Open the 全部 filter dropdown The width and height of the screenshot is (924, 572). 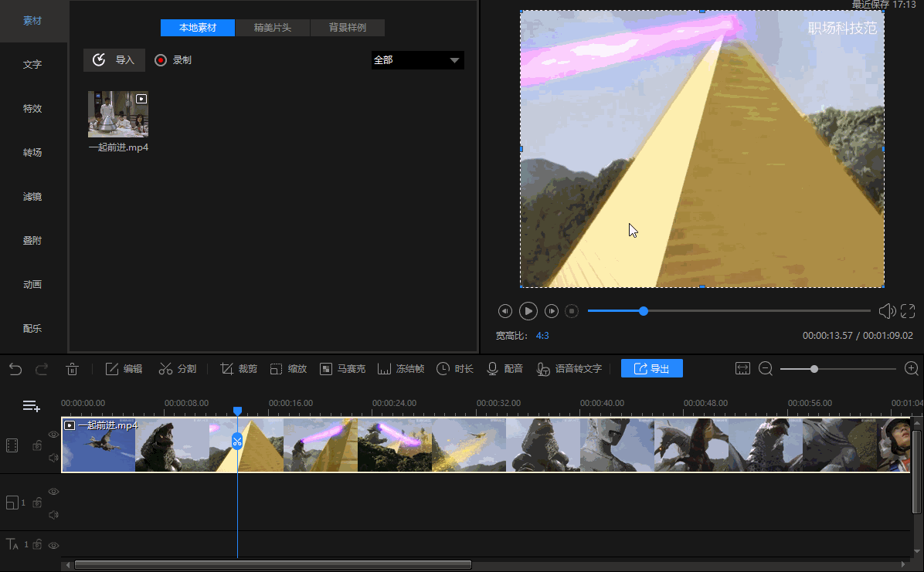(417, 60)
